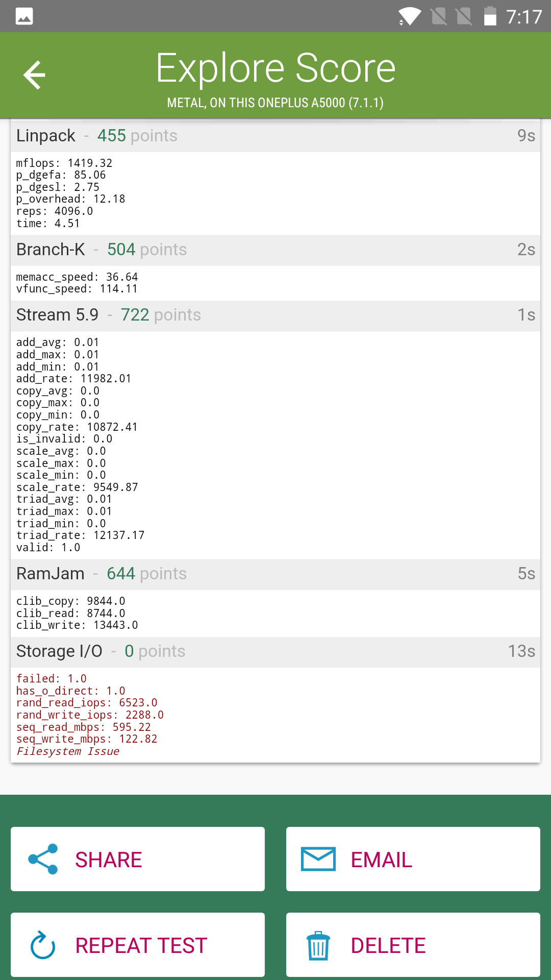Tap the SHARE label

109,860
